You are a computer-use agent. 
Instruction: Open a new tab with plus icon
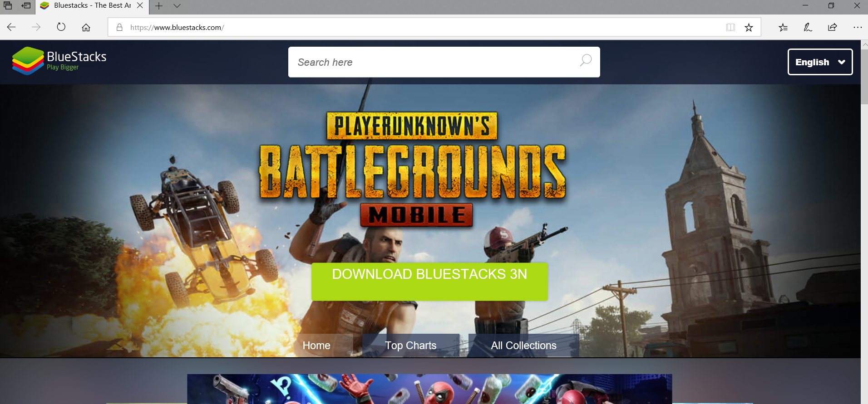click(159, 6)
